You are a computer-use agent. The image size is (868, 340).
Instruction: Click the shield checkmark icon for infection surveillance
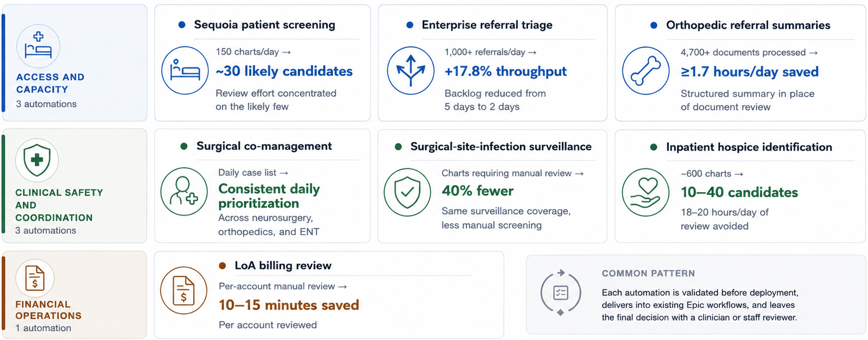(408, 192)
